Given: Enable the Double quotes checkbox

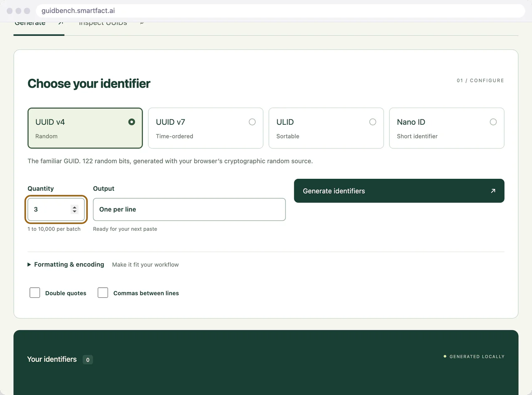Looking at the screenshot, I should click(35, 293).
